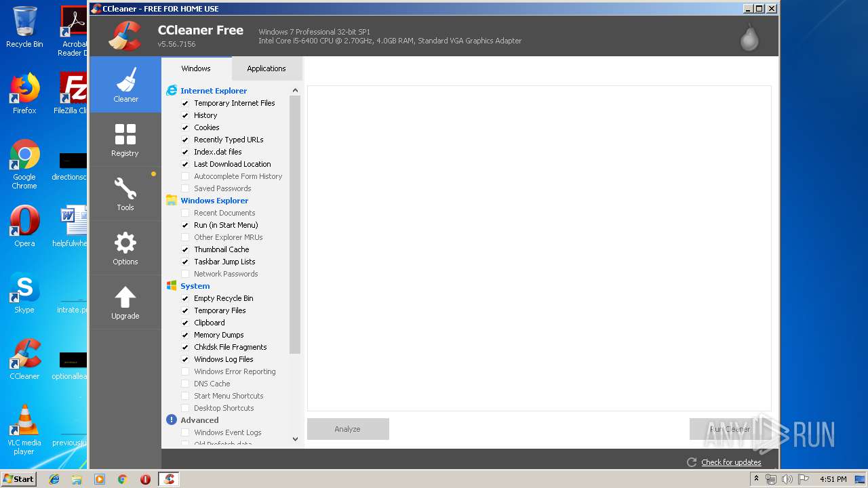Open File Explorer from taskbar

click(x=77, y=479)
